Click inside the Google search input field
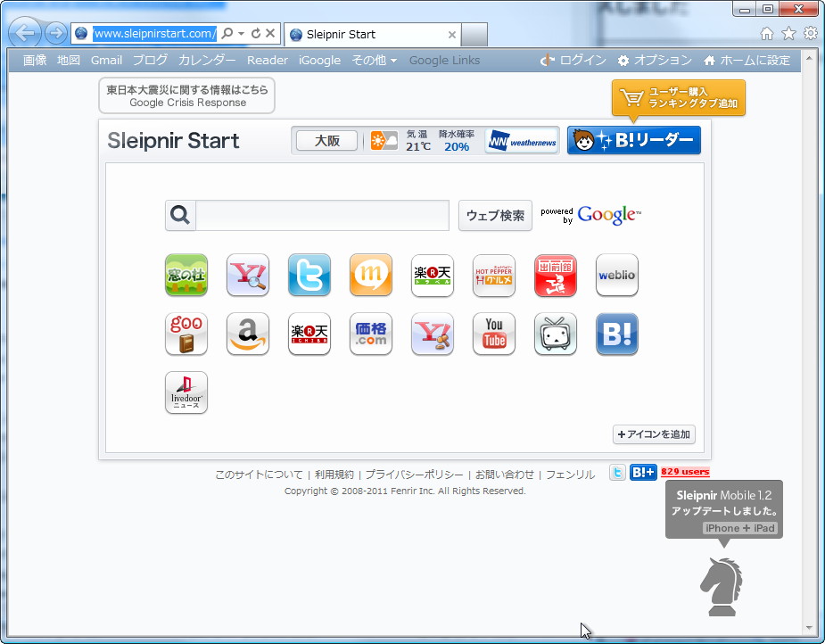This screenshot has width=825, height=644. (321, 215)
